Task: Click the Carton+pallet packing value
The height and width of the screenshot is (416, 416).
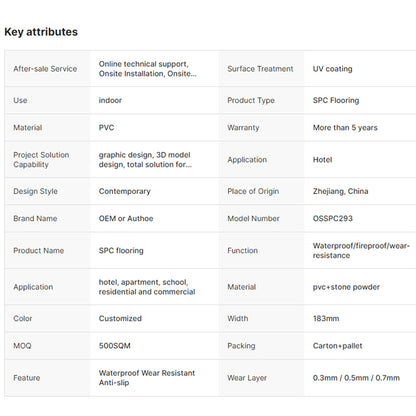Action: (337, 346)
